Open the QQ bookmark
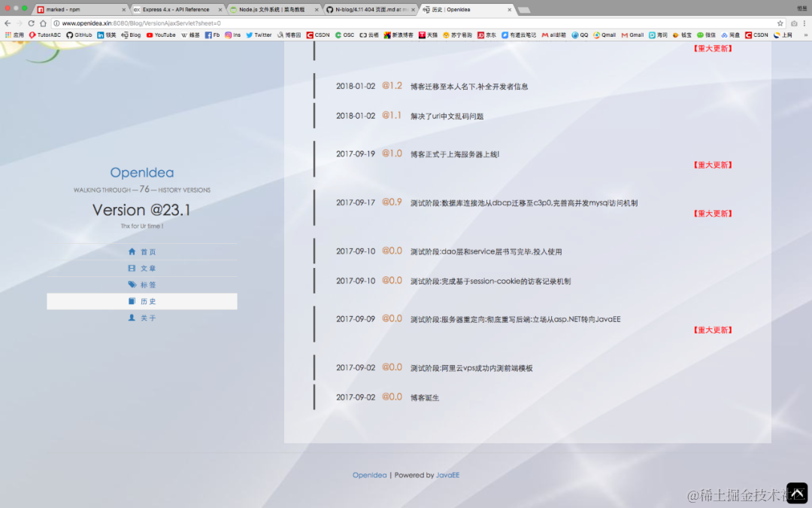The width and height of the screenshot is (812, 508). pyautogui.click(x=580, y=35)
